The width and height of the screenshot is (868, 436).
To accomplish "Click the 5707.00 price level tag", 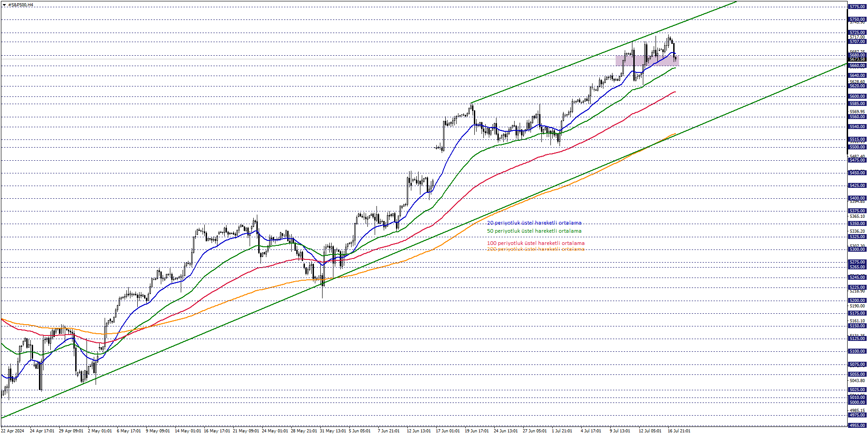I will (x=857, y=42).
